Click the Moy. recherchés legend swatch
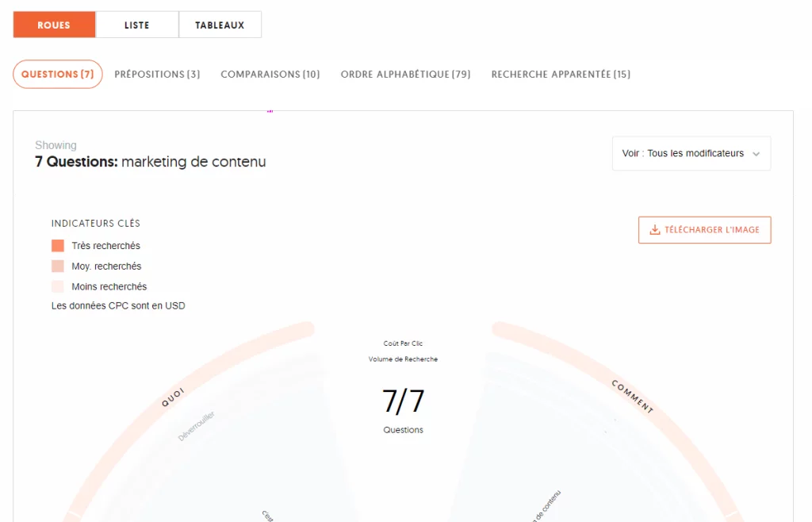Screen dimensions: 812x522 (58, 267)
